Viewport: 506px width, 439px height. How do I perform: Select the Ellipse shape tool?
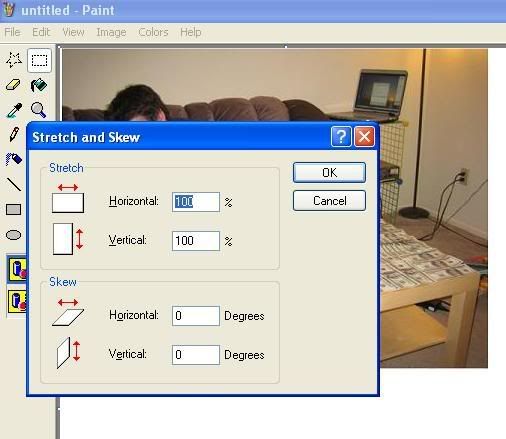14,235
